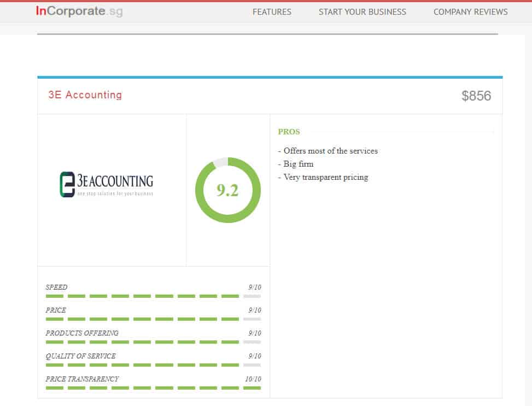Click the PRODUCTS OFFERING rating bar
The image size is (532, 406).
coord(153,342)
